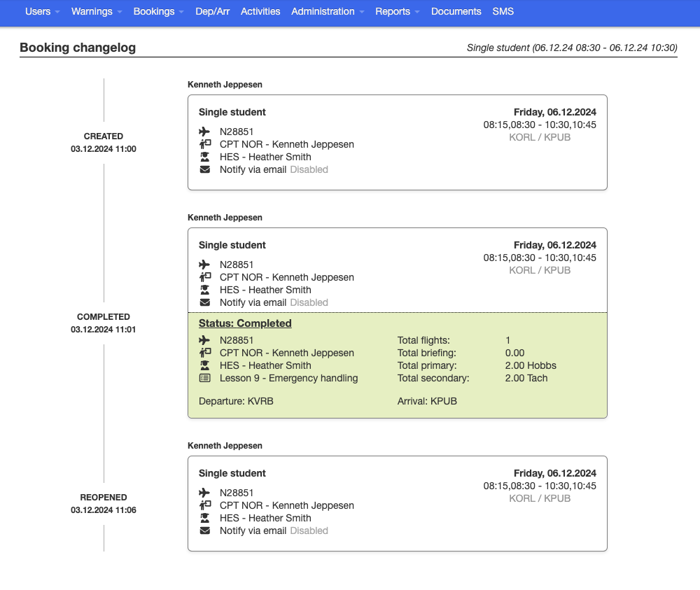Screen dimensions: 700x590
Task: Click the lesson icon beside Lesson 9 - Emergency handling
Action: tap(205, 378)
